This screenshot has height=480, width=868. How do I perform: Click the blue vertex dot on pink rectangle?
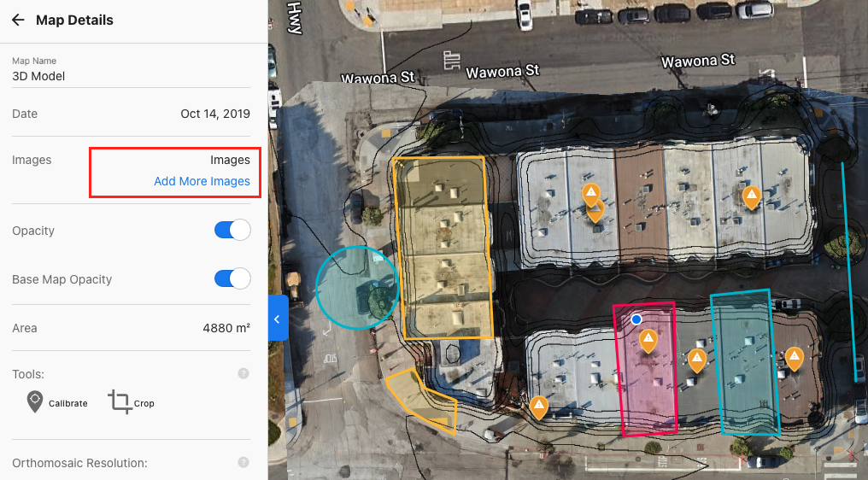point(636,319)
